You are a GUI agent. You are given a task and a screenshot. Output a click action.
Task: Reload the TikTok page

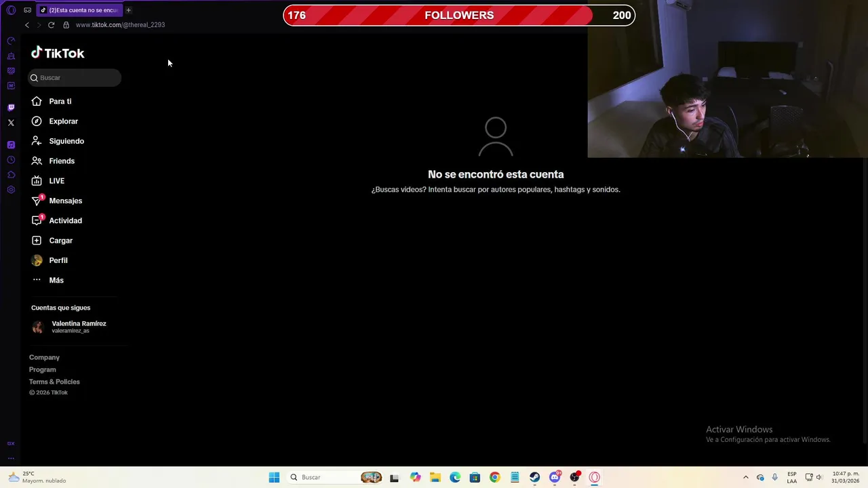click(51, 25)
